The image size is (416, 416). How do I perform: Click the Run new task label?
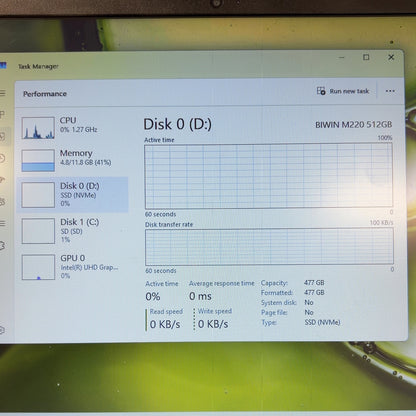click(x=349, y=91)
